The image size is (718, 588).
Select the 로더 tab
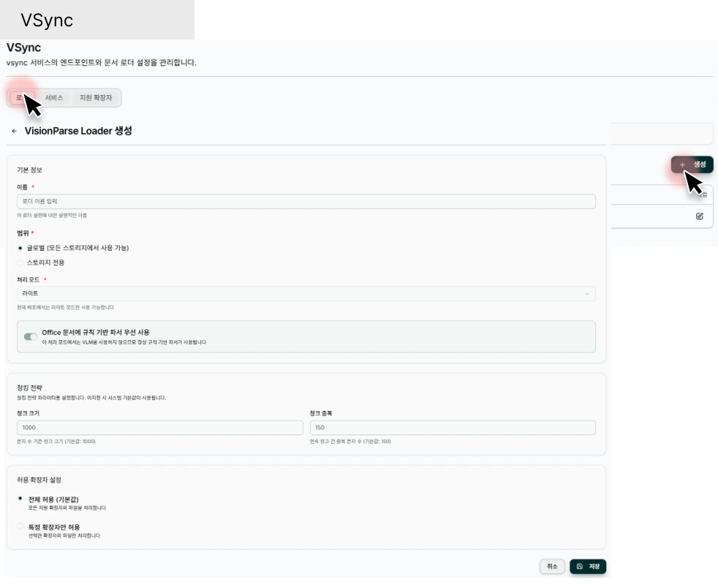22,97
